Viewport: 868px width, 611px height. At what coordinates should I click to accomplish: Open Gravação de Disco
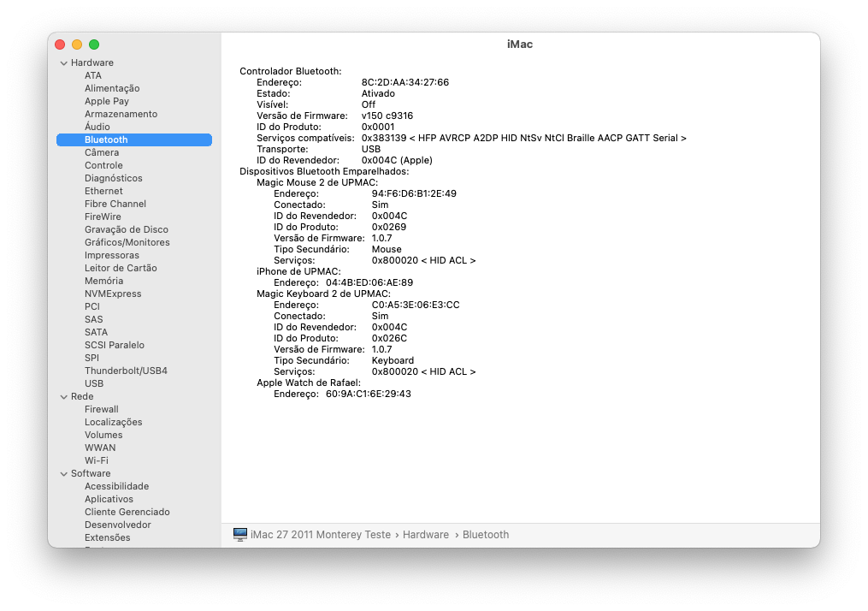[x=127, y=229]
